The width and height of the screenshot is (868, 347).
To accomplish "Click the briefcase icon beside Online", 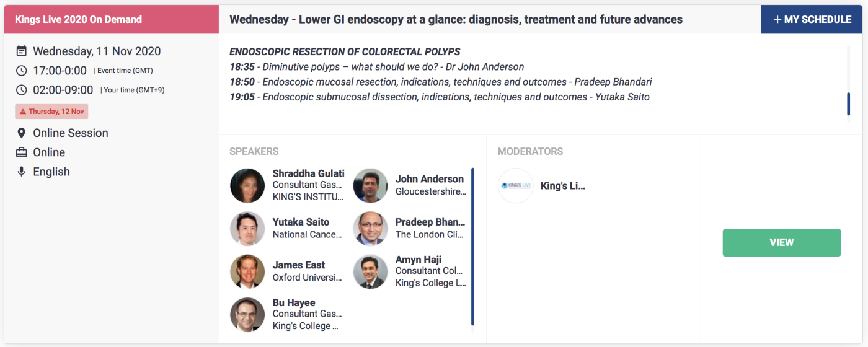I will coord(22,152).
